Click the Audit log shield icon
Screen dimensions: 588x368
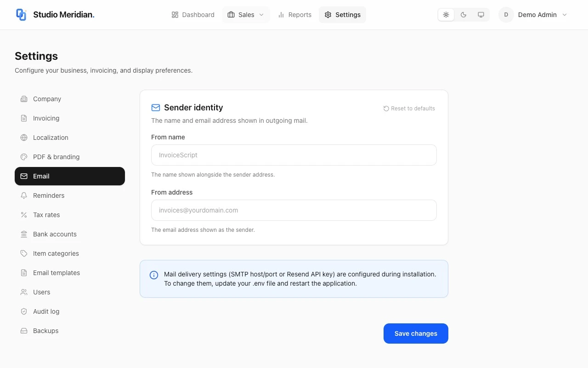coord(24,311)
